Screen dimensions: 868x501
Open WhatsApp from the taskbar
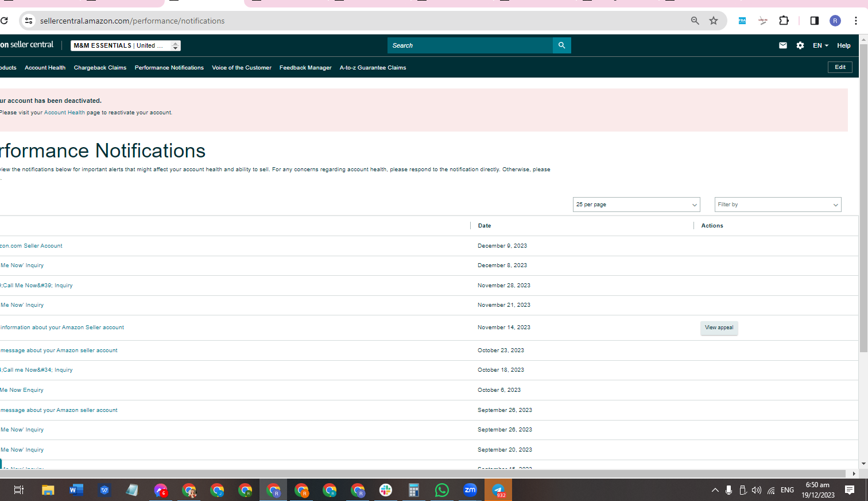tap(441, 490)
